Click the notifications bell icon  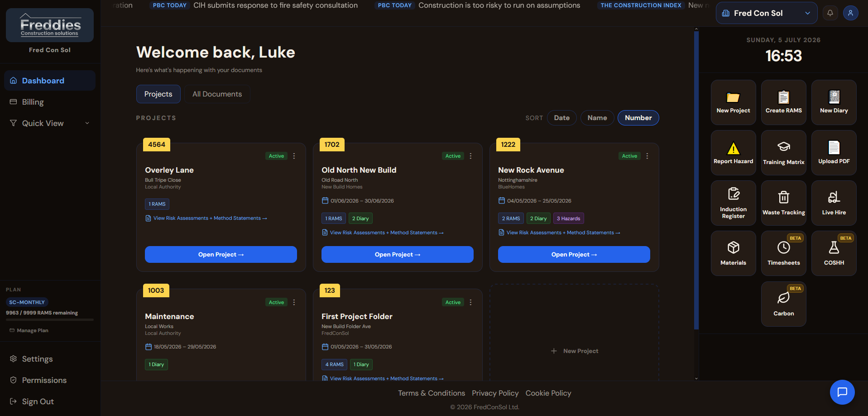tap(830, 13)
